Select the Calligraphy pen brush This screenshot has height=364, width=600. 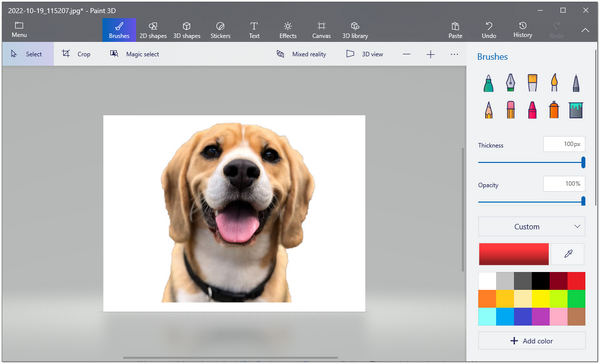510,83
